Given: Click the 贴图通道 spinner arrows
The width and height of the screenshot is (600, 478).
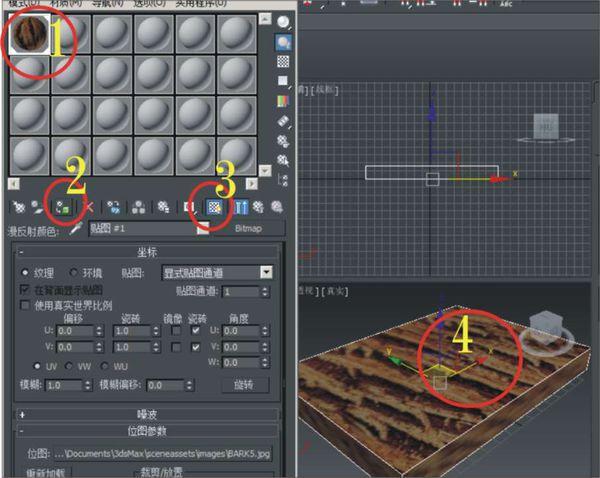Looking at the screenshot, I should click(x=265, y=292).
